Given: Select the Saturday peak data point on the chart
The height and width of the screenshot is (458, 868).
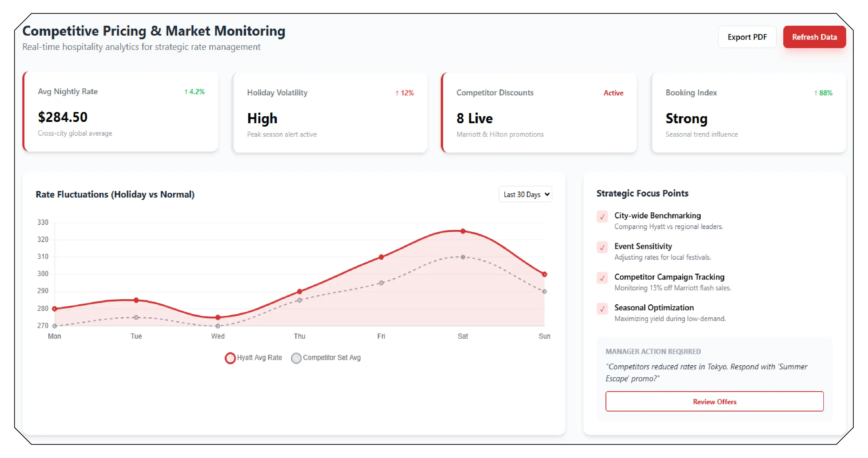Looking at the screenshot, I should [462, 231].
